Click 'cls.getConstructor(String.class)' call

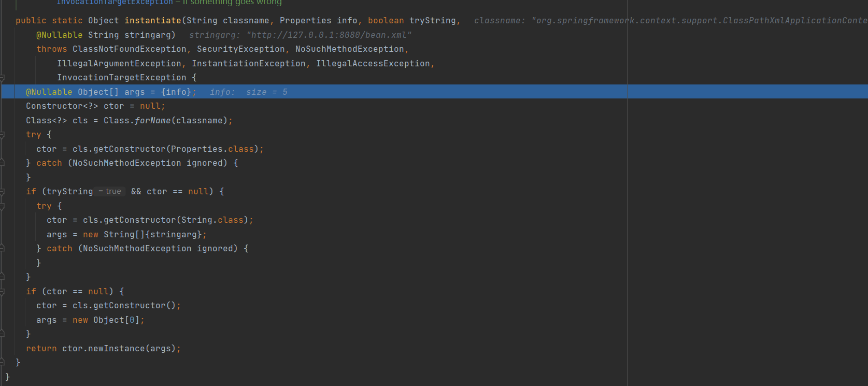[x=165, y=220]
